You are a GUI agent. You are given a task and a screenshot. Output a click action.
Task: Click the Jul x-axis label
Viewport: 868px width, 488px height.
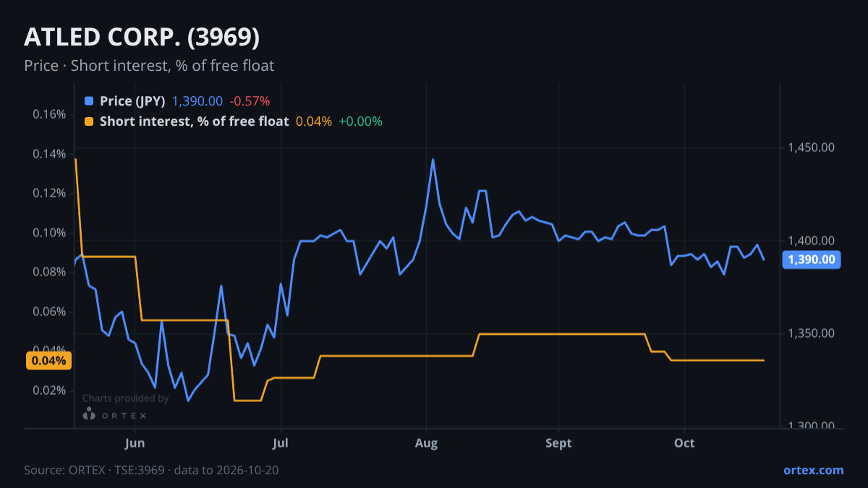point(281,442)
